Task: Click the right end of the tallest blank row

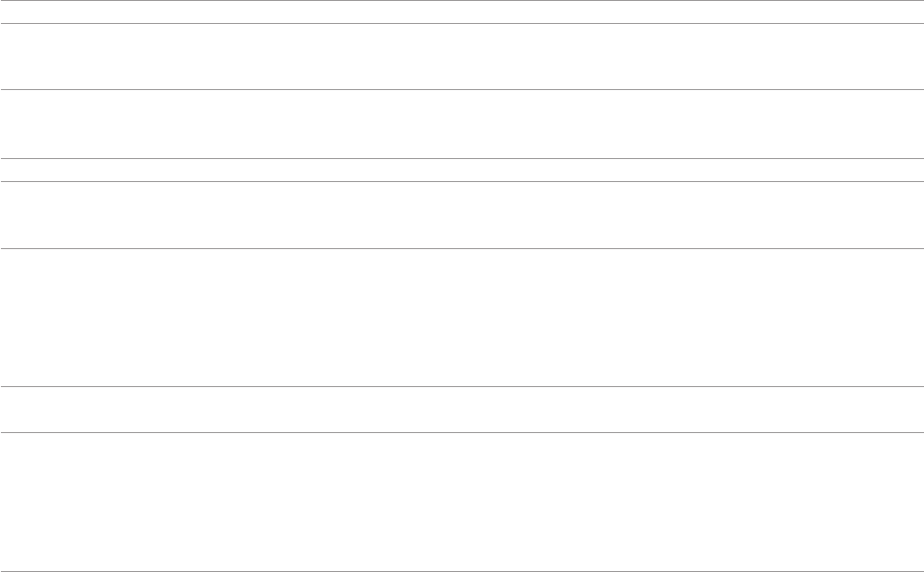Action: point(918,502)
